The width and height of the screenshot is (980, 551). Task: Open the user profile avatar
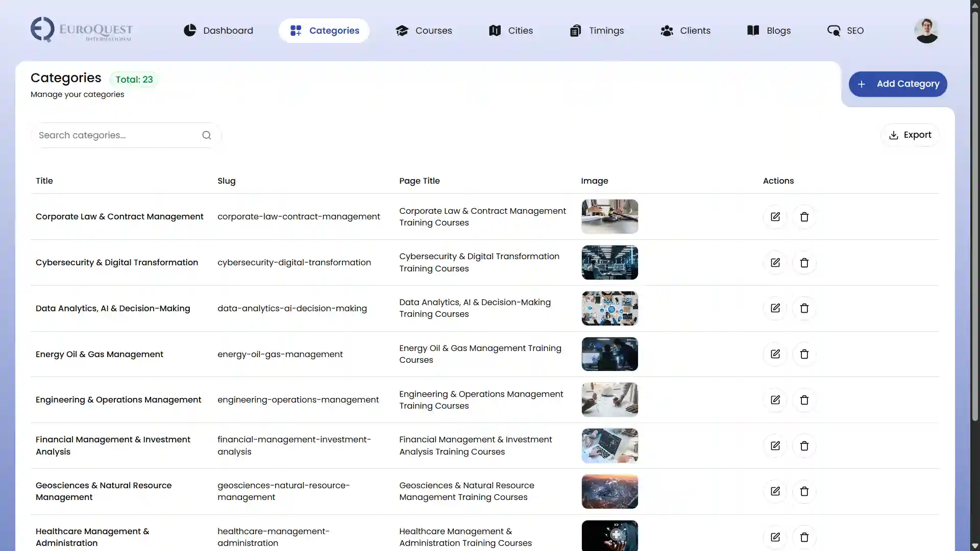point(926,31)
